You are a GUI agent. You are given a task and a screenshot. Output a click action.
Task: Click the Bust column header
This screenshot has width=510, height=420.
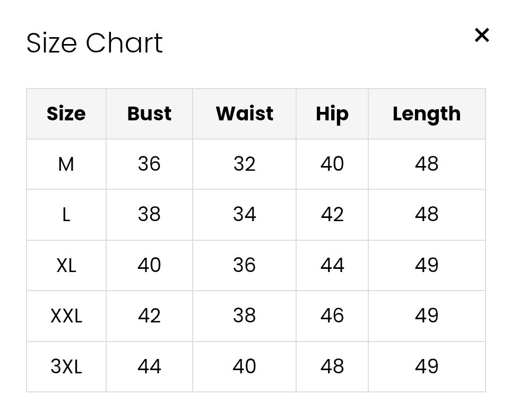click(x=149, y=113)
